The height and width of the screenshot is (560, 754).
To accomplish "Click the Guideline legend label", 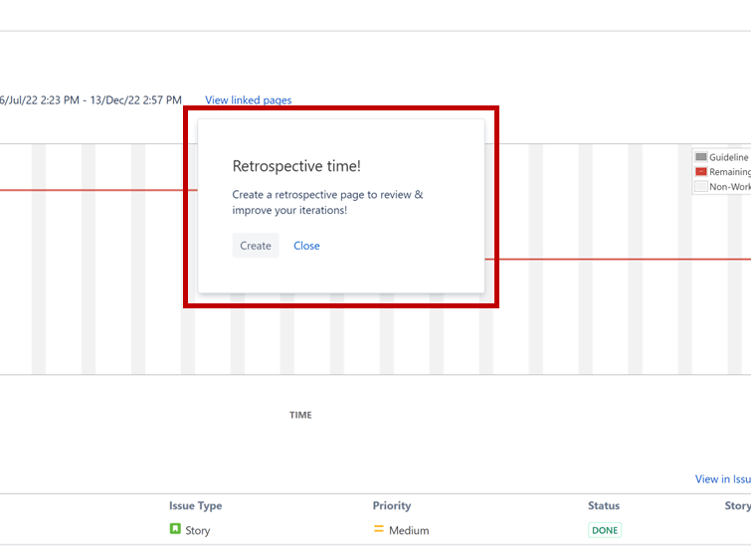I will coord(729,157).
